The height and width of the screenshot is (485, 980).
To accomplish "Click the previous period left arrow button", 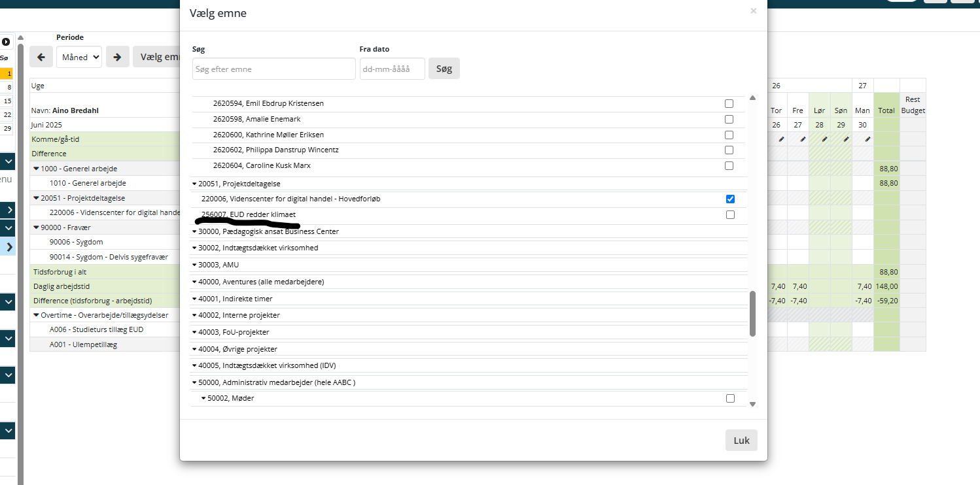I will [x=41, y=57].
